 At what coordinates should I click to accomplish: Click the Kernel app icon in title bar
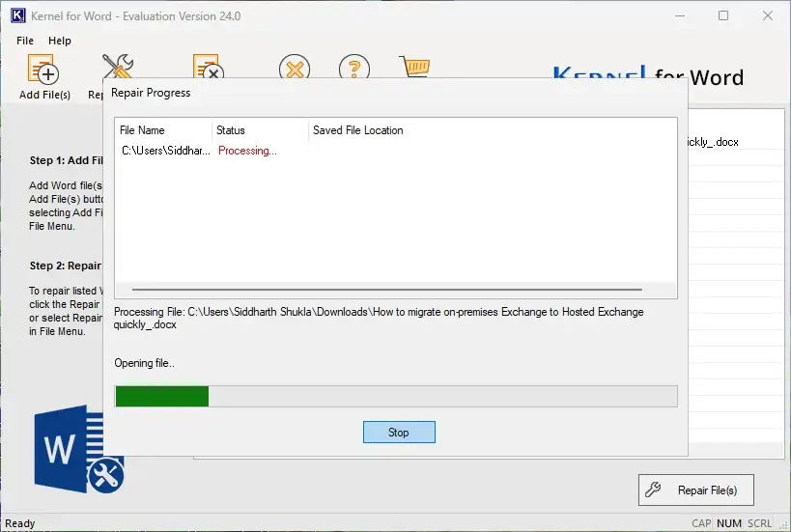tap(17, 15)
